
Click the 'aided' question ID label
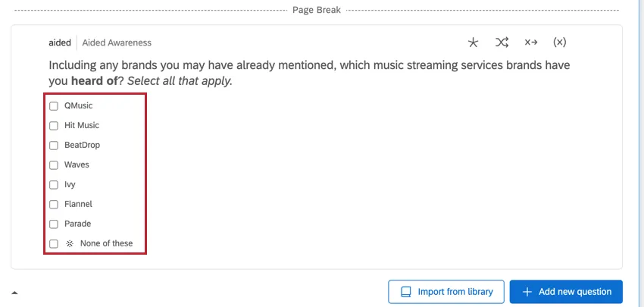pyautogui.click(x=60, y=43)
